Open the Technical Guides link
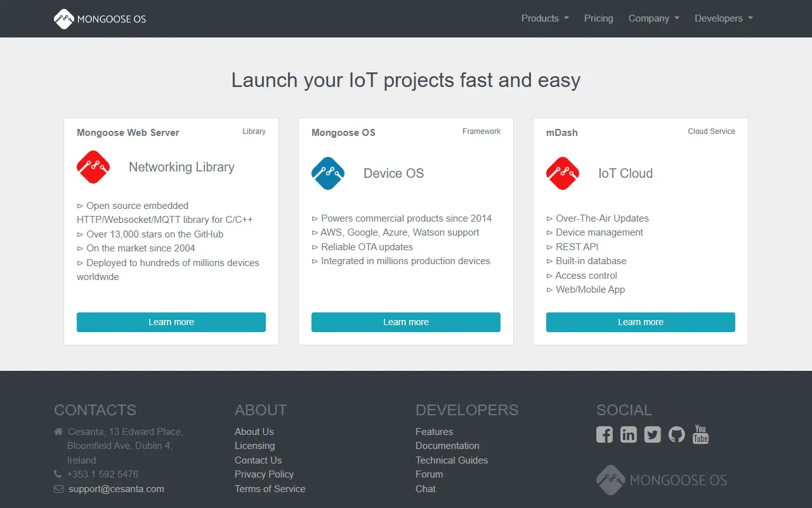This screenshot has height=508, width=812. (452, 460)
